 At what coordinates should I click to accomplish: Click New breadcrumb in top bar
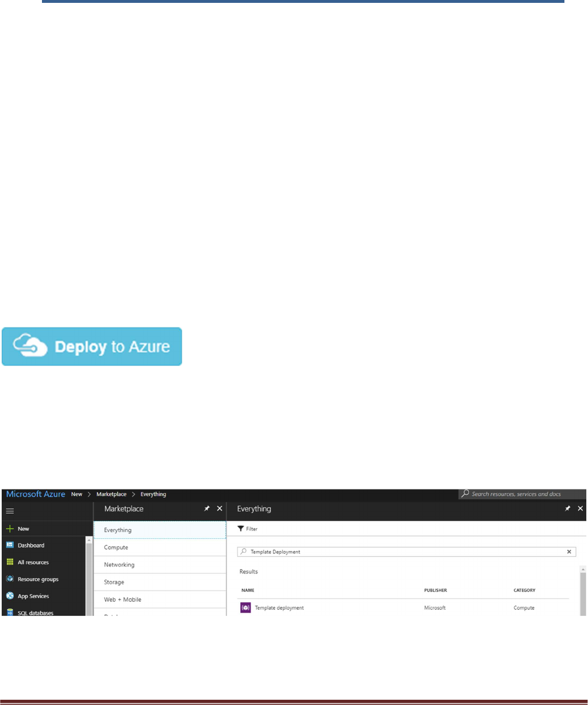(76, 494)
